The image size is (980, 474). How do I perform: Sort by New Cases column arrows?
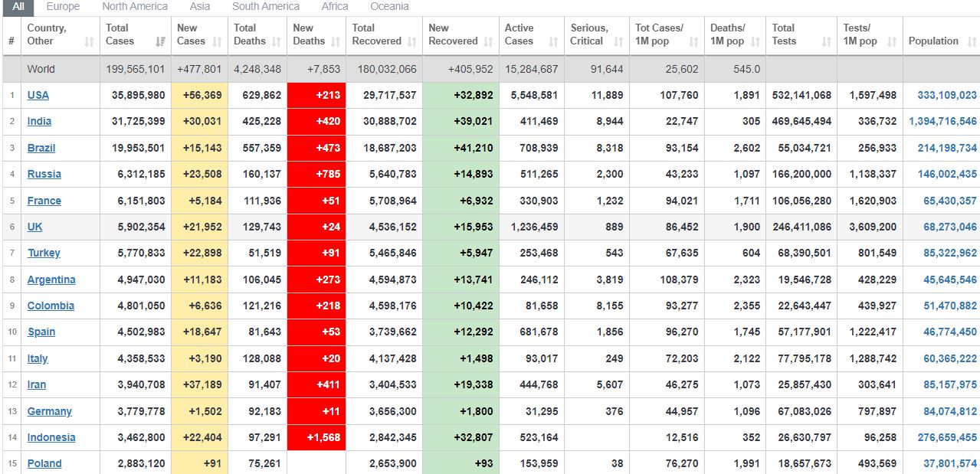click(x=218, y=41)
